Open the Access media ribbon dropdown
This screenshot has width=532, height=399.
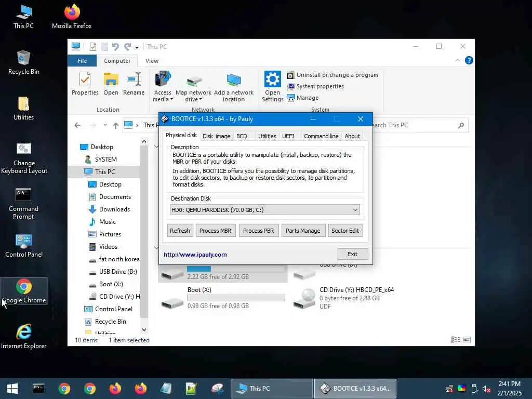tap(163, 87)
